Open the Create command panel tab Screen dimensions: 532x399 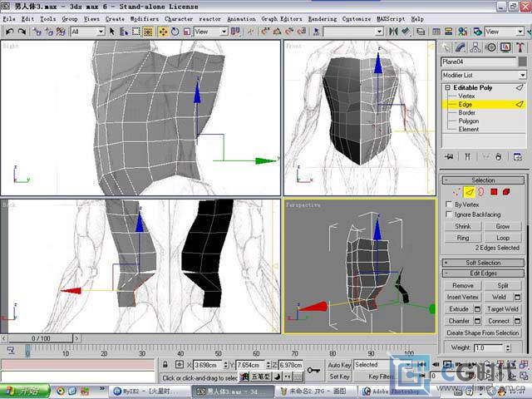(x=446, y=47)
